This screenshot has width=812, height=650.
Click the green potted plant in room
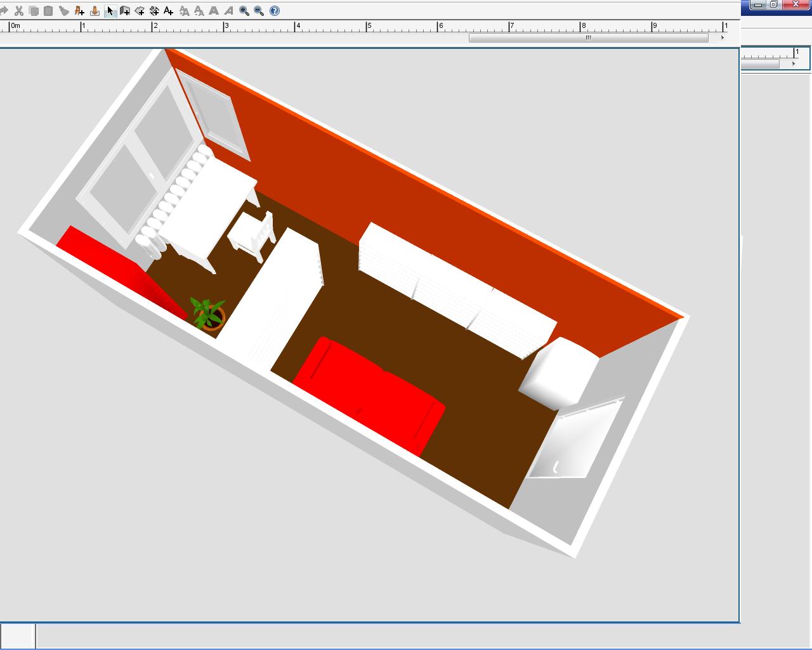208,312
